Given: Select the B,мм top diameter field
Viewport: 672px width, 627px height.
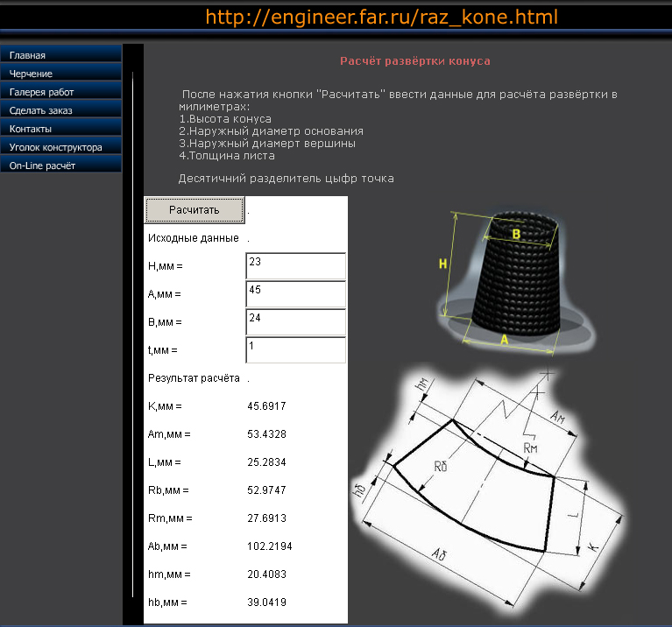Looking at the screenshot, I should [x=296, y=322].
